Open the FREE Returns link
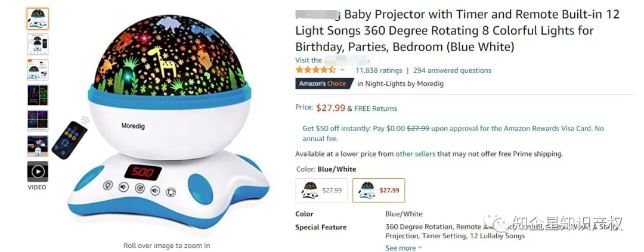The height and width of the screenshot is (252, 644). [x=376, y=108]
